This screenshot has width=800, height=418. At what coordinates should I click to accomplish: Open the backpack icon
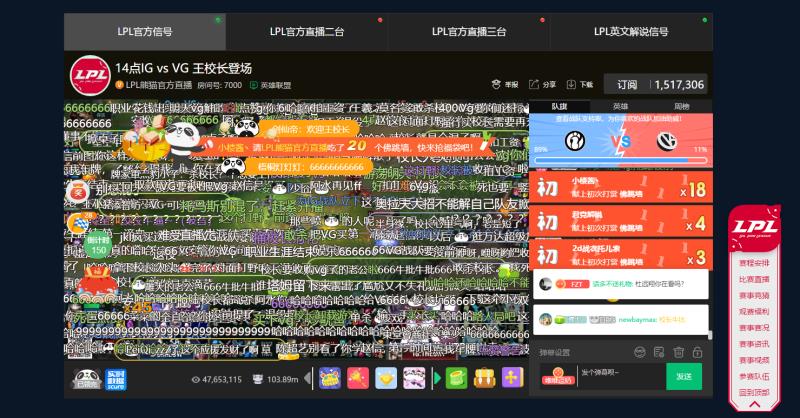[x=484, y=378]
